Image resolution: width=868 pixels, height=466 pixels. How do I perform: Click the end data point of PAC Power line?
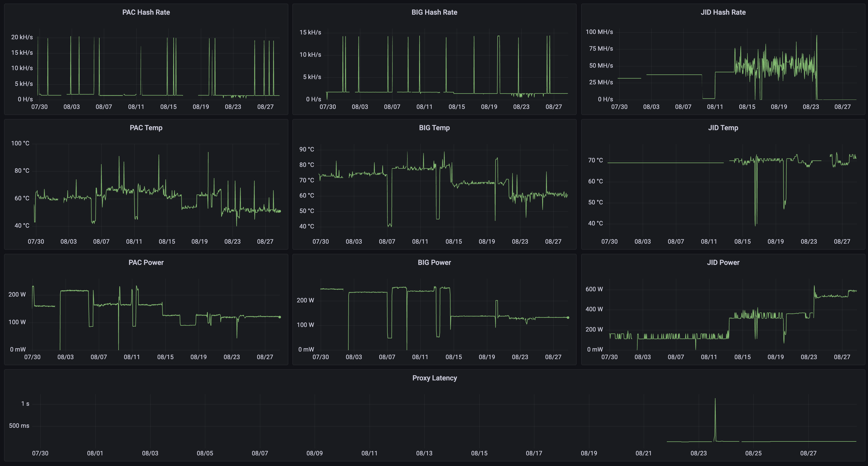[x=280, y=317]
